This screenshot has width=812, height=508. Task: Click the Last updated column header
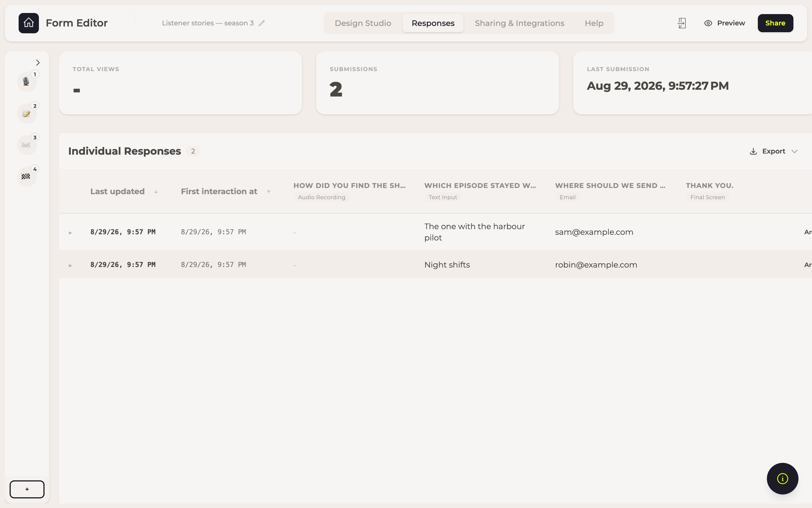point(118,192)
